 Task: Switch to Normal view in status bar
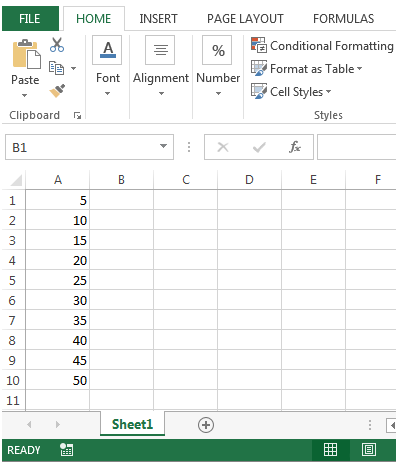point(330,450)
